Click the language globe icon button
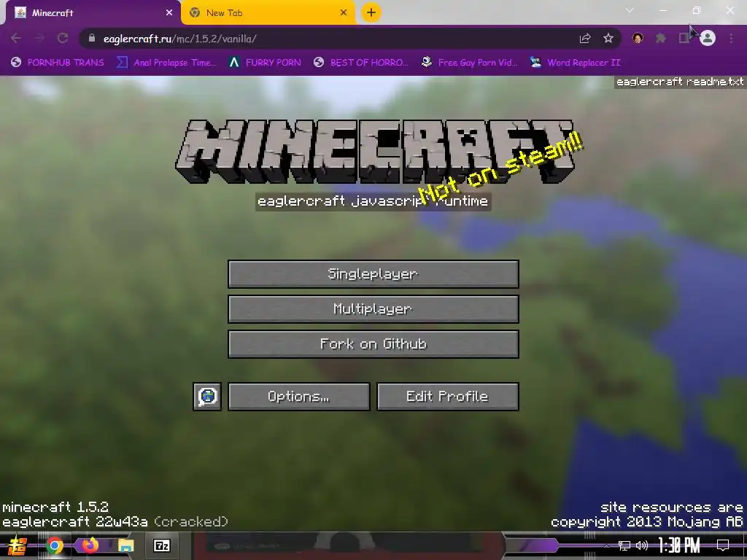Image resolution: width=747 pixels, height=560 pixels. (x=207, y=396)
